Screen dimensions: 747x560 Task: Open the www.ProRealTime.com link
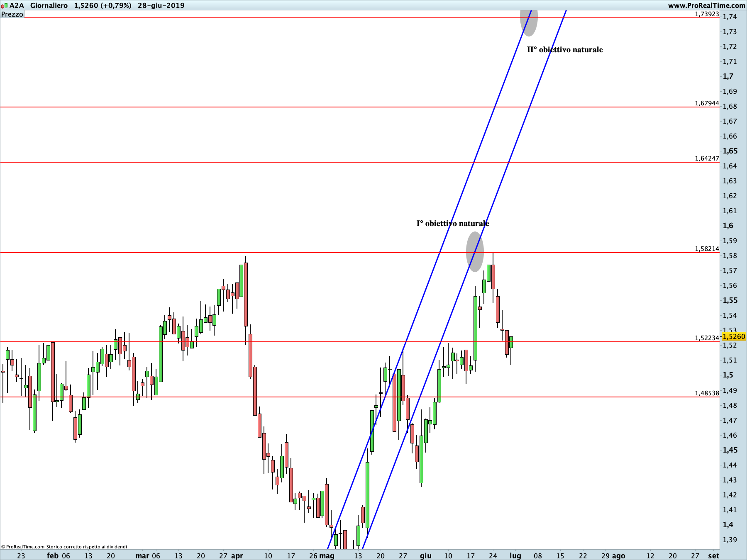[706, 5]
